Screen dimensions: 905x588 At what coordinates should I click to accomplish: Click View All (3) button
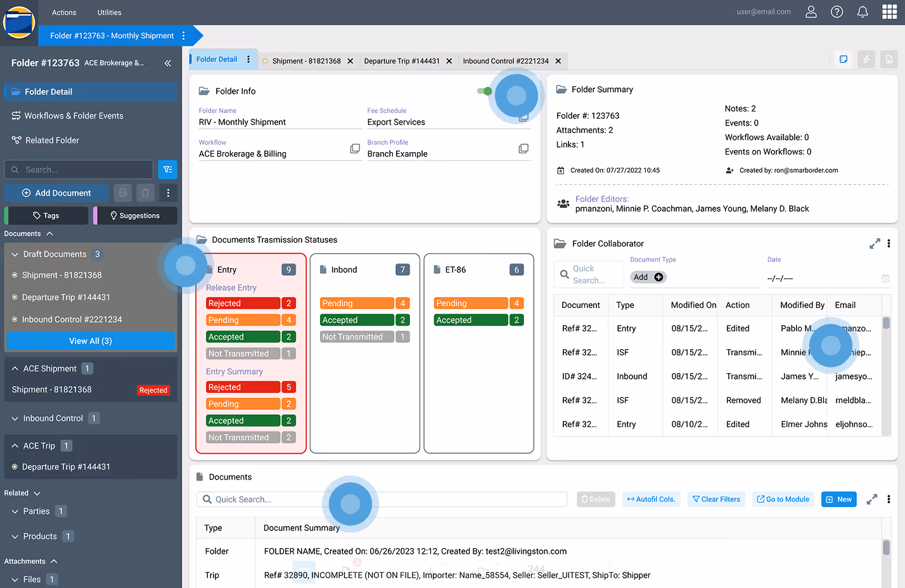coord(91,341)
